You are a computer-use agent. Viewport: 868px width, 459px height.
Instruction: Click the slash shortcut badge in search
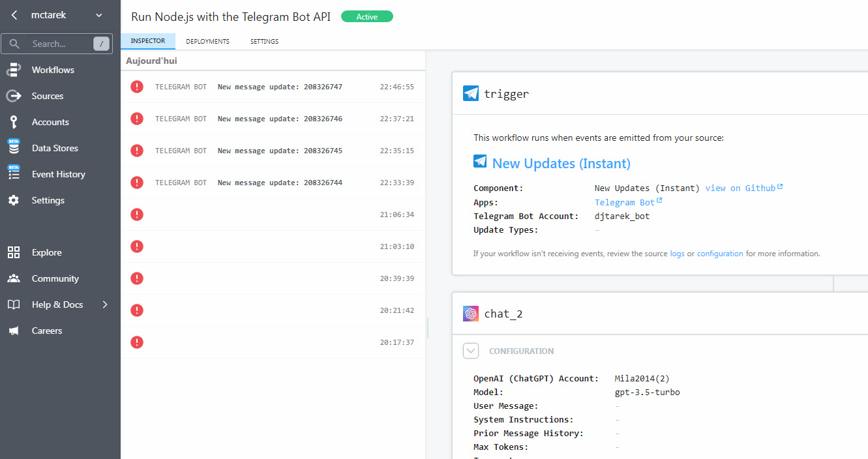pos(101,44)
